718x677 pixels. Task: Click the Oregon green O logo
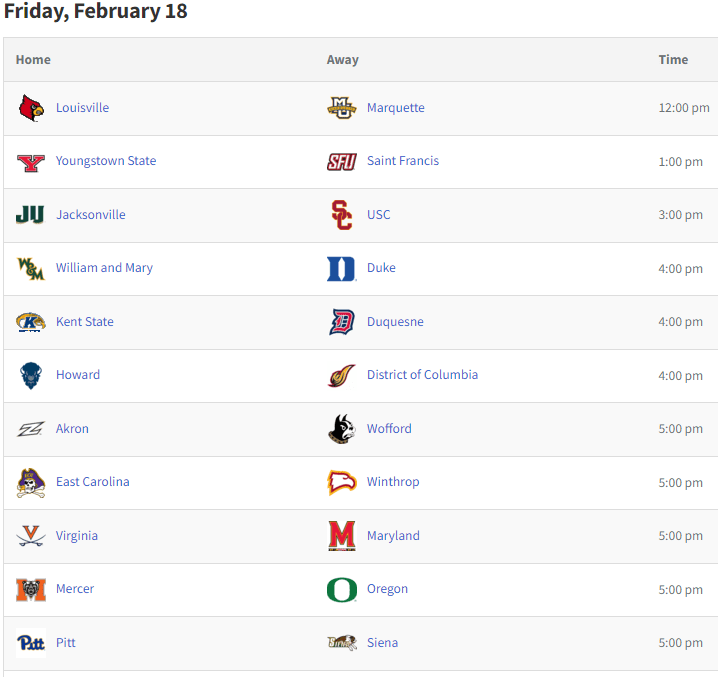342,590
